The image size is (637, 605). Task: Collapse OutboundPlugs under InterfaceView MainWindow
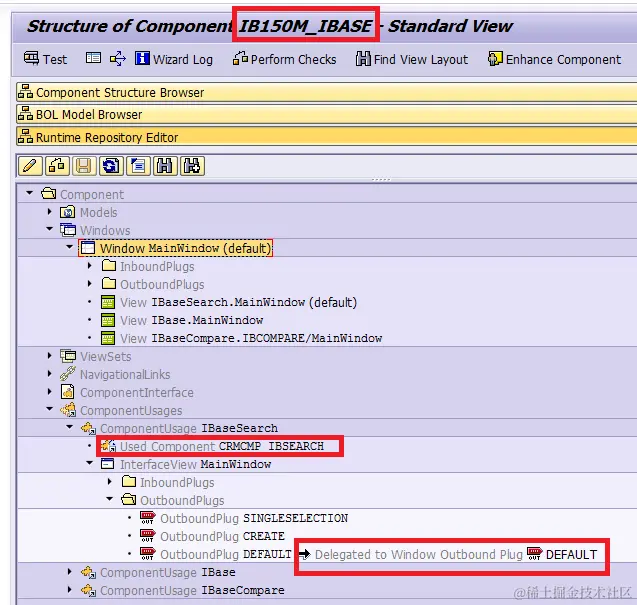tap(110, 499)
